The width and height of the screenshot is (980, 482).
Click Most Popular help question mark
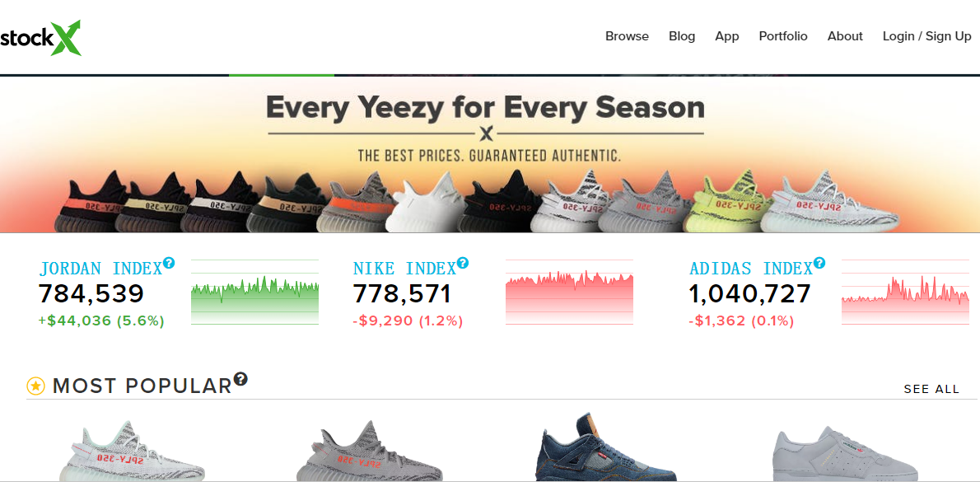[x=240, y=379]
